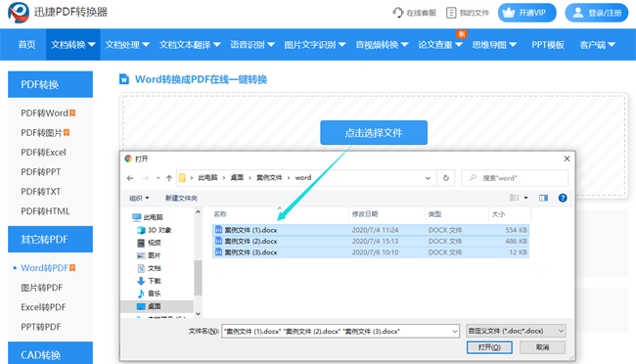Select 下载 folder in the tree
636x364 pixels.
coord(149,281)
